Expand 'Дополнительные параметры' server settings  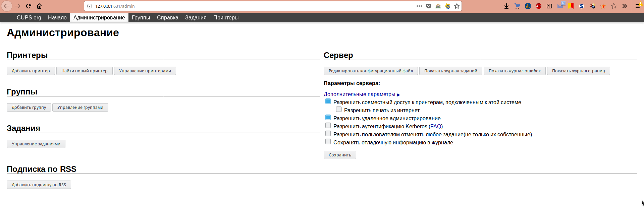(362, 94)
